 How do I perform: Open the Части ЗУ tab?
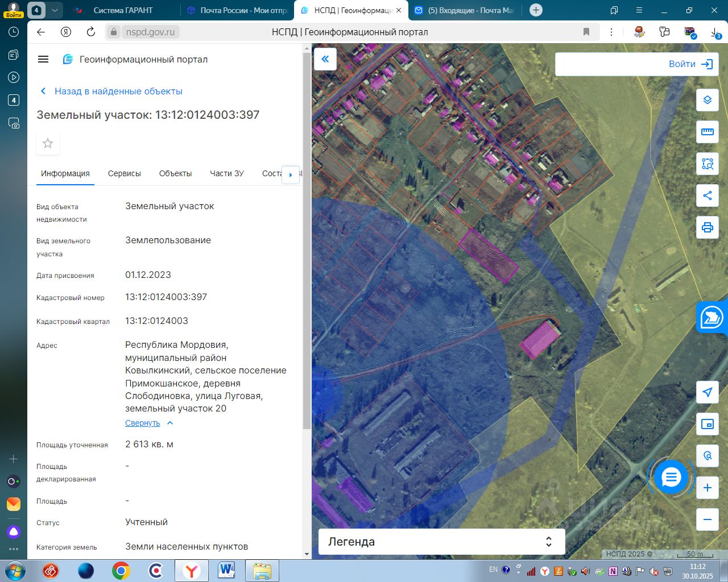coord(226,173)
